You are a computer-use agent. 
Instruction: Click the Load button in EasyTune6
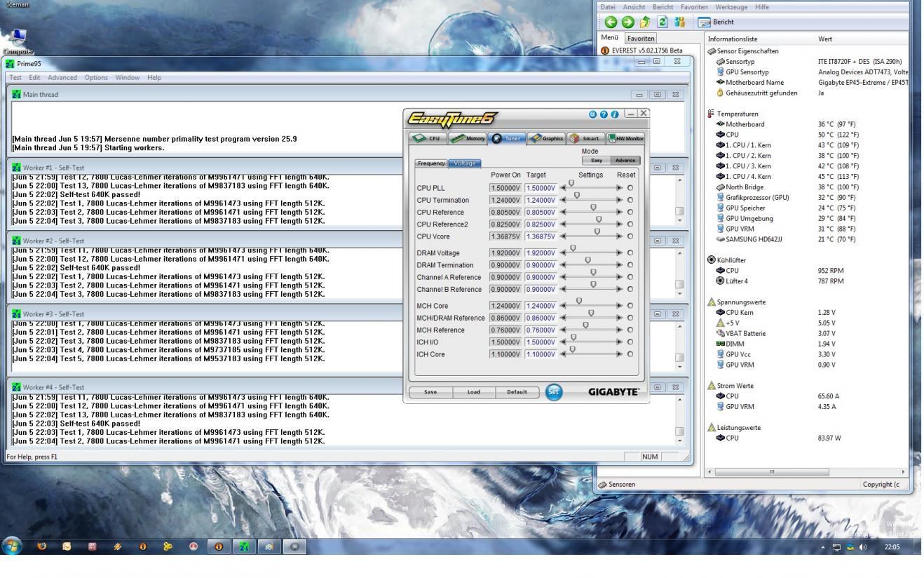[474, 392]
